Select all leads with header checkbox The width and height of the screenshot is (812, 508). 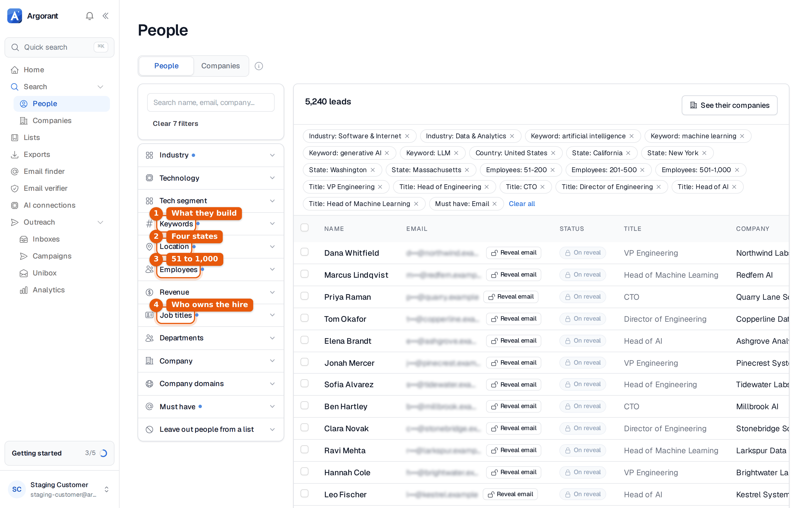(305, 228)
